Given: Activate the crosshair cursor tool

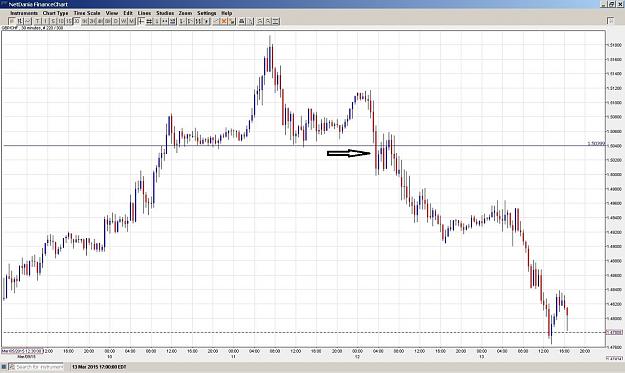Looking at the screenshot, I should click(x=141, y=21).
